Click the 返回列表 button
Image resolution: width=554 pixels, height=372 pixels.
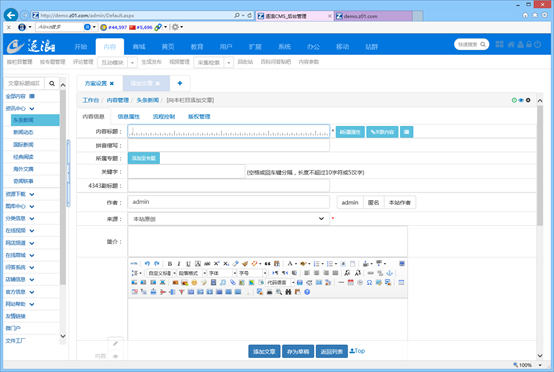(x=332, y=352)
